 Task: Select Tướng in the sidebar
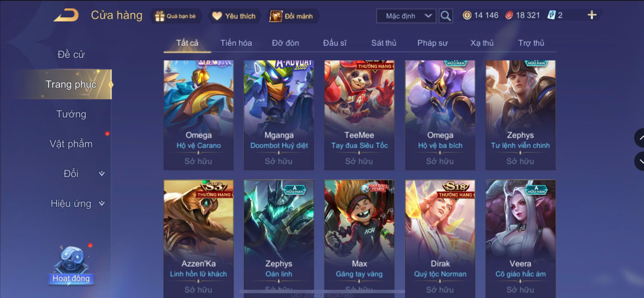(71, 114)
